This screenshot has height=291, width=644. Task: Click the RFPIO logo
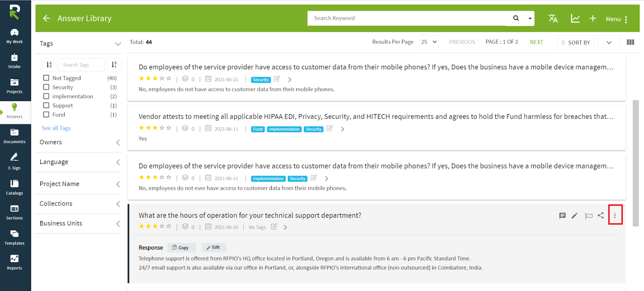tap(14, 12)
